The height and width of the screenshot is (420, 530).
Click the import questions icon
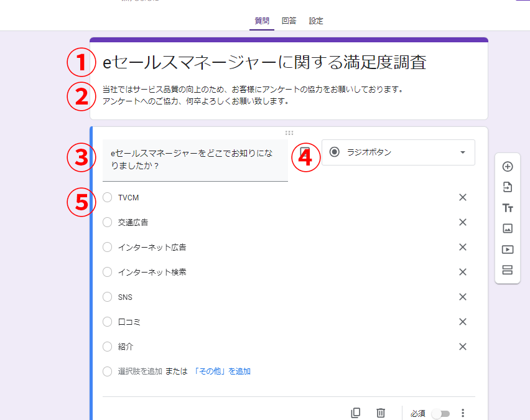tap(508, 187)
